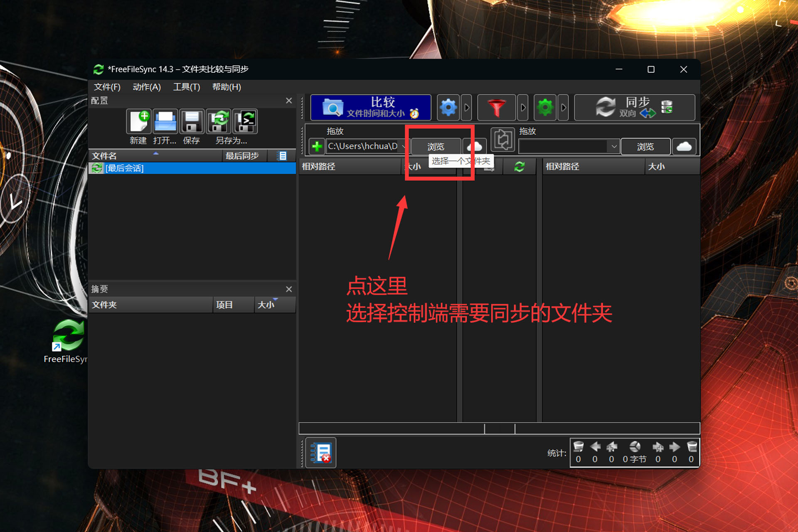This screenshot has width=798, height=532.
Task: Sort configurations by 最后同步 column
Action: click(244, 156)
